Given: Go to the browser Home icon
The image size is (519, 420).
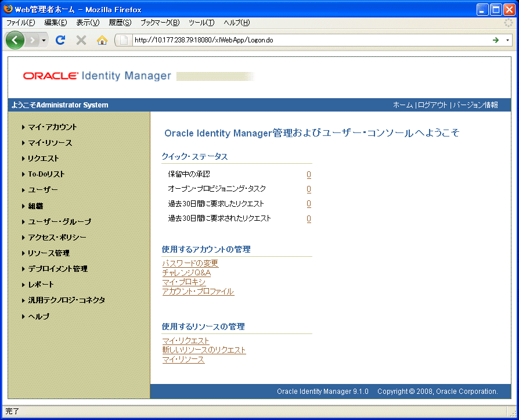Looking at the screenshot, I should [102, 40].
